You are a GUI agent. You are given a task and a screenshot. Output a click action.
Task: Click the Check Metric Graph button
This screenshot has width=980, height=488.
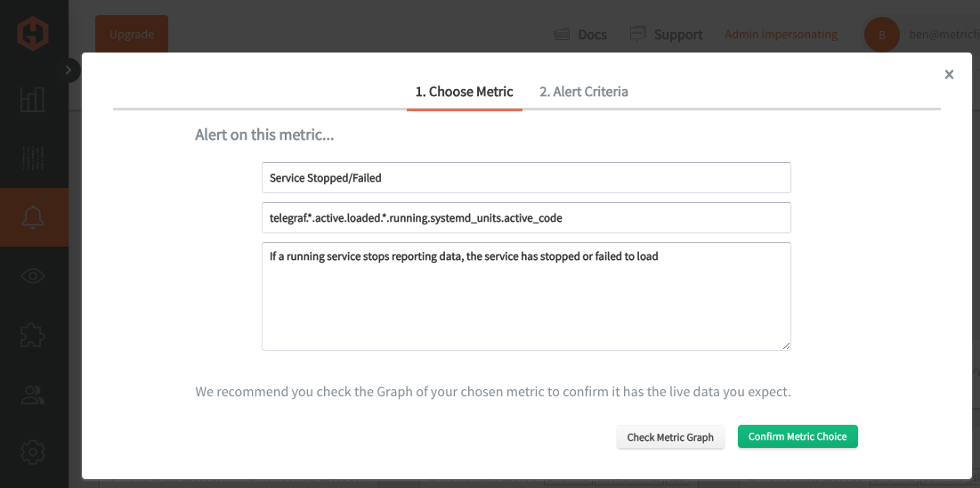(x=670, y=437)
